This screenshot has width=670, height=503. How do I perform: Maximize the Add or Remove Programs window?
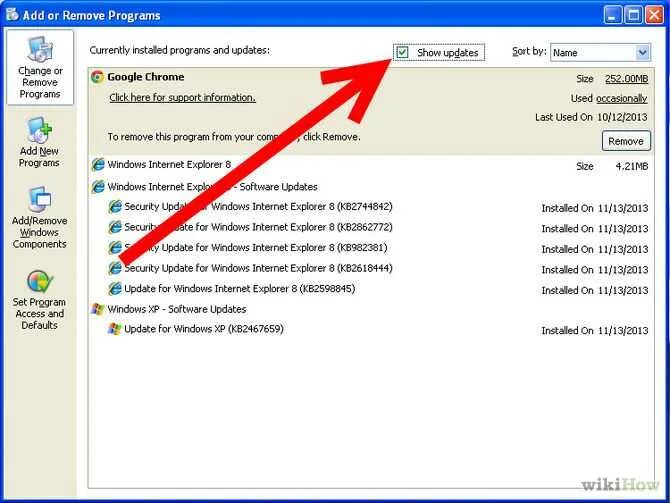tap(634, 15)
